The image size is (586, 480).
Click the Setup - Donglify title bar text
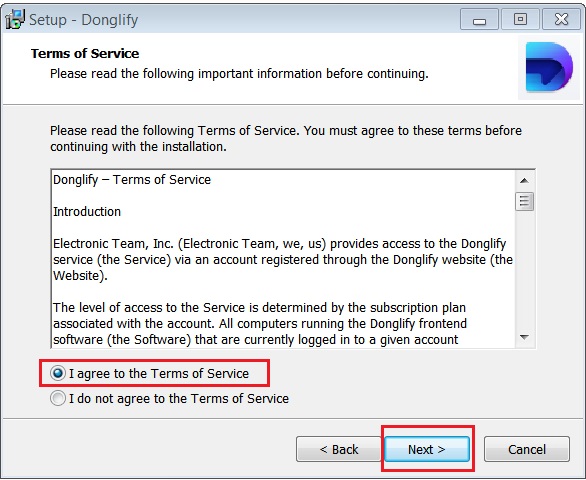(83, 20)
